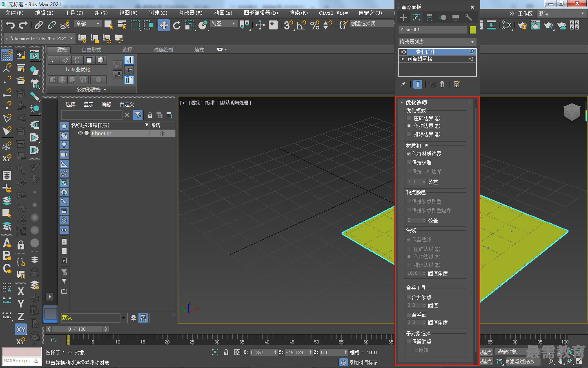The width and height of the screenshot is (588, 368).
Task: Click Show End Result toggle icon
Action: (418, 84)
